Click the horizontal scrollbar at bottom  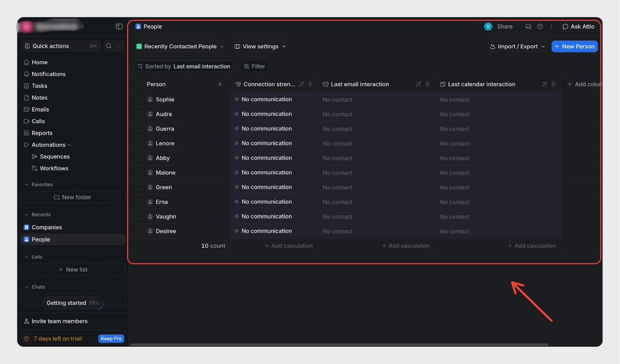click(339, 344)
